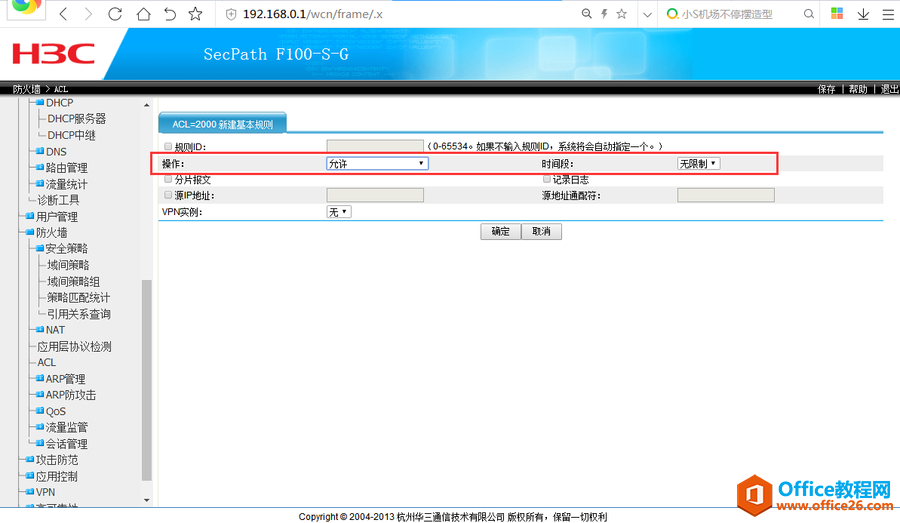900x523 pixels.
Task: Open browser hamburger menu
Action: (x=888, y=14)
